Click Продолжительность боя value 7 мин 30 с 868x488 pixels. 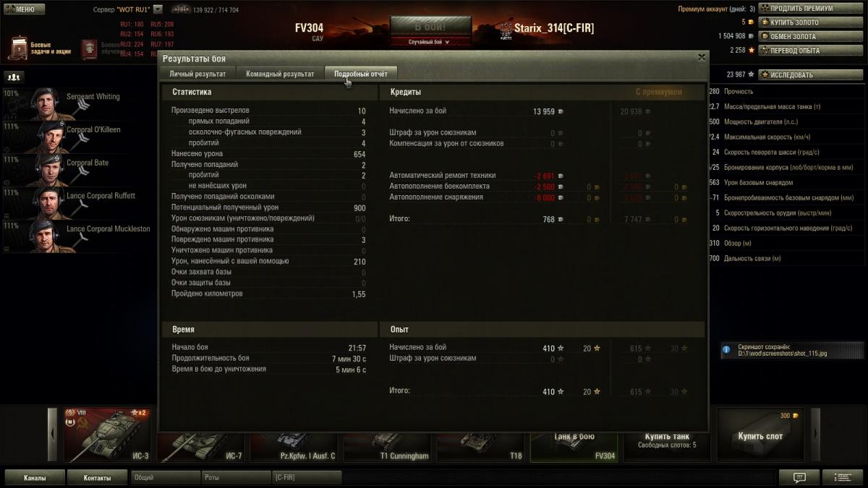(x=349, y=359)
